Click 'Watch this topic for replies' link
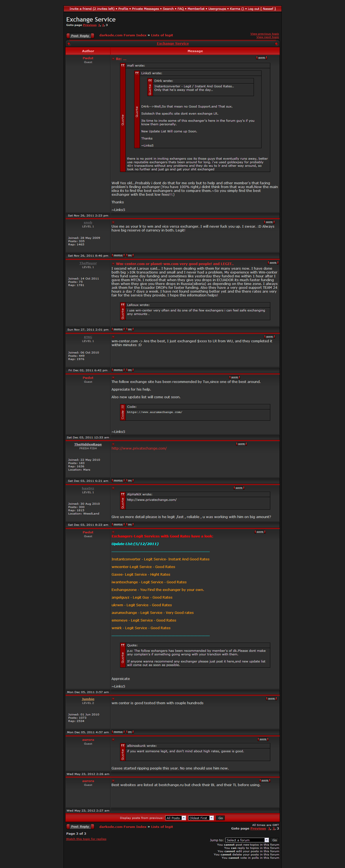Image resolution: width=345 pixels, height=868 pixels. (x=86, y=839)
